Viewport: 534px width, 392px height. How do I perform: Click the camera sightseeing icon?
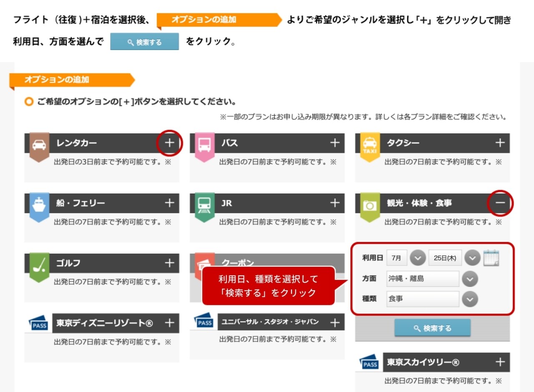pos(370,205)
